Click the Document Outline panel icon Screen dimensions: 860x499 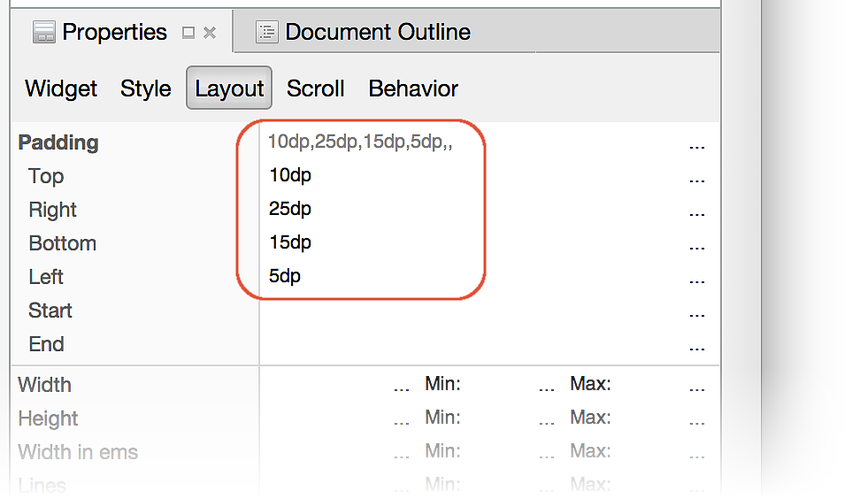tap(267, 32)
